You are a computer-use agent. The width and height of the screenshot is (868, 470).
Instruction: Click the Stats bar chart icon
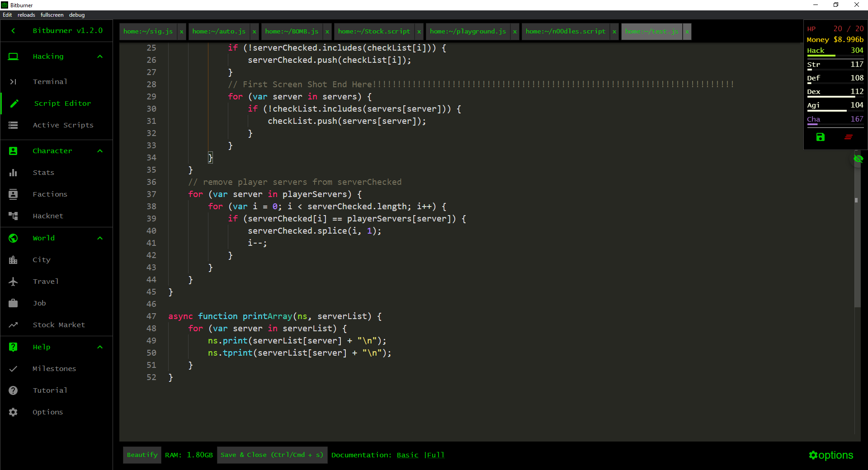tap(13, 173)
